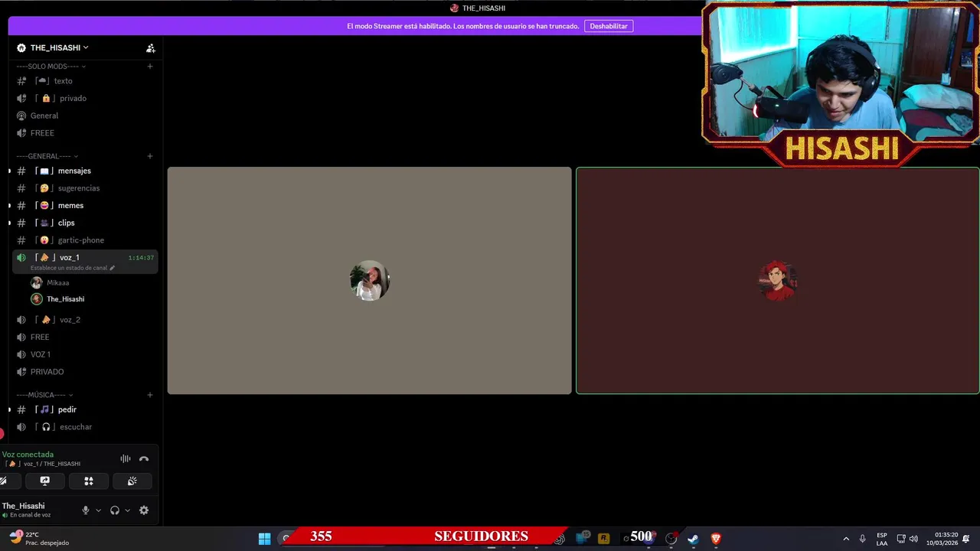The height and width of the screenshot is (551, 980).
Task: Open the activities launcher button
Action: click(88, 481)
